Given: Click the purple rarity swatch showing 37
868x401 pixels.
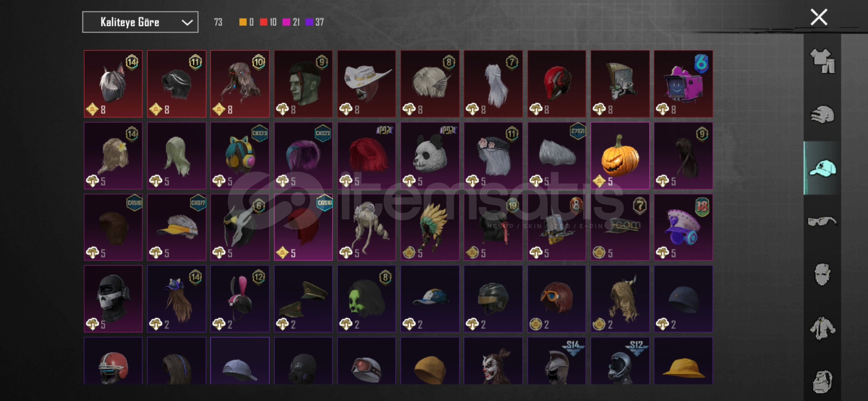Looking at the screenshot, I should (309, 22).
